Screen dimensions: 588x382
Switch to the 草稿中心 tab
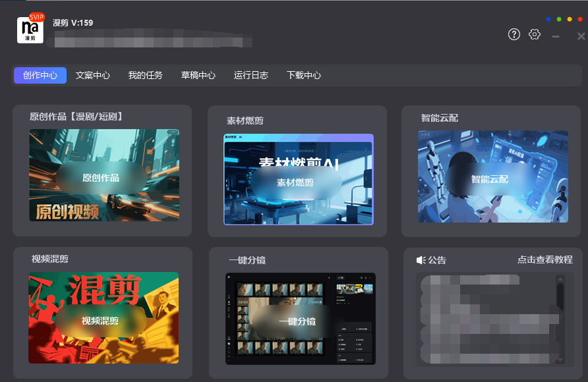point(198,75)
